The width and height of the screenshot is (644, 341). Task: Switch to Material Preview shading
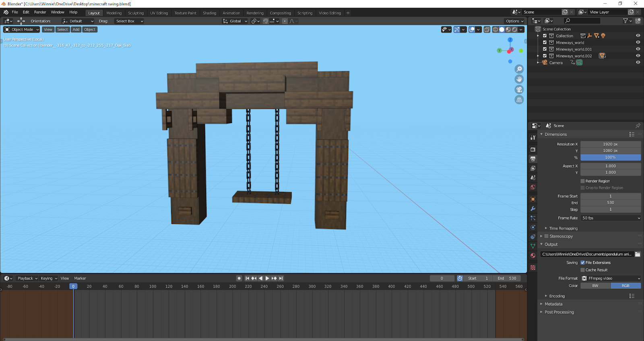[508, 29]
